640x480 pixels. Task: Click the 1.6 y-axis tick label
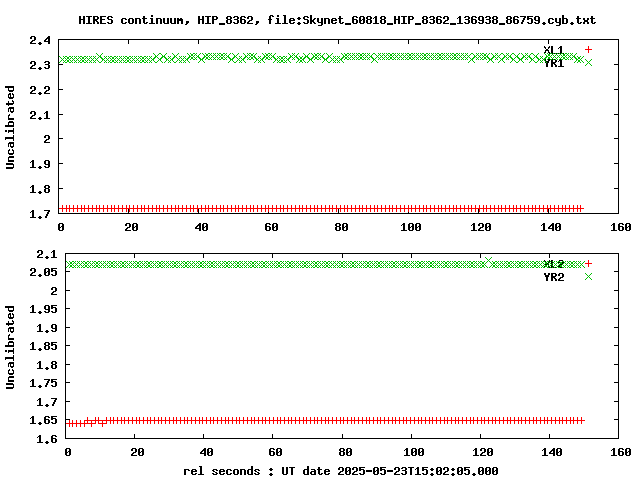point(47,439)
